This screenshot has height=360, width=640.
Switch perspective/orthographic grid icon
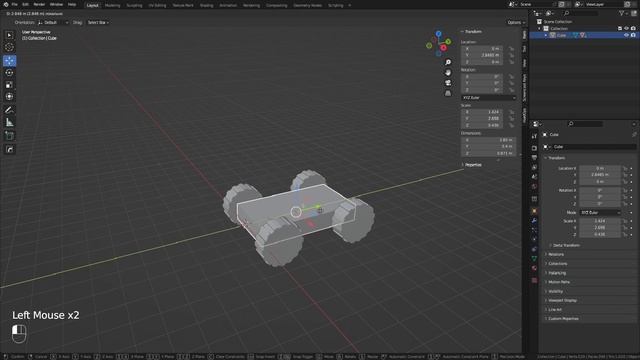click(x=448, y=93)
